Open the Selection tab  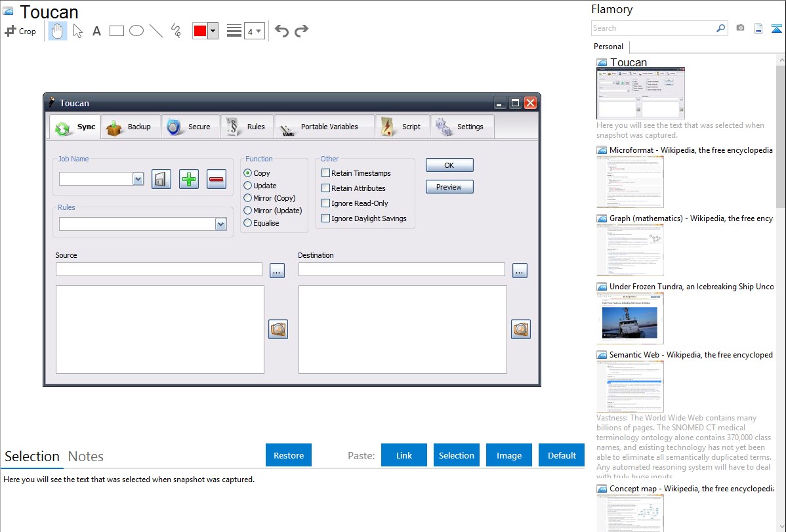[x=32, y=457]
